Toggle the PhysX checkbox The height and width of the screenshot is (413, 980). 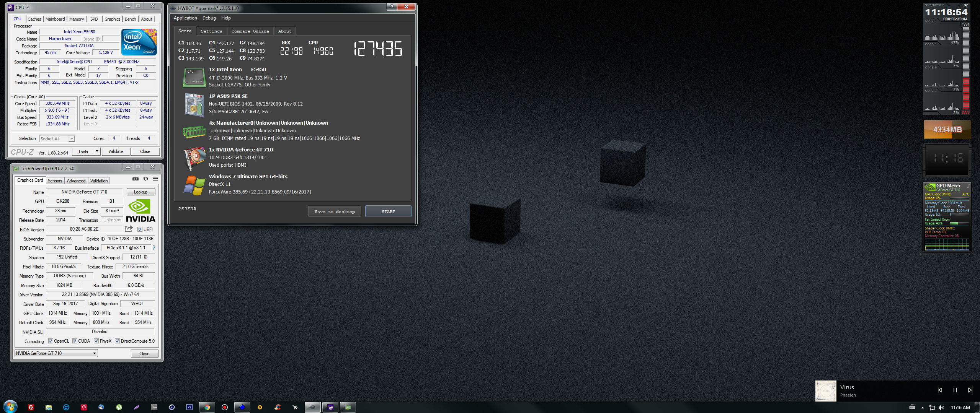tap(96, 341)
